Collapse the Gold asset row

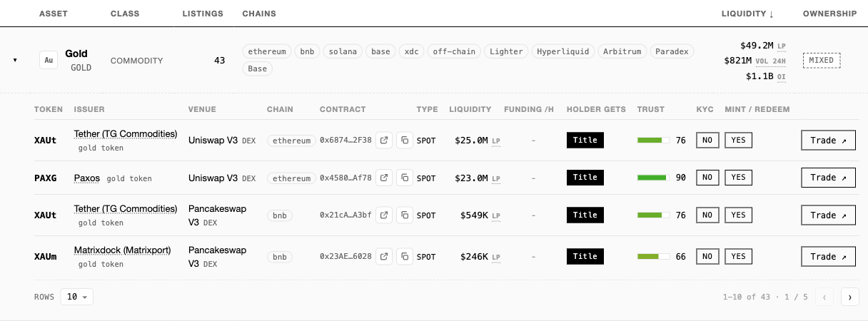coord(15,61)
